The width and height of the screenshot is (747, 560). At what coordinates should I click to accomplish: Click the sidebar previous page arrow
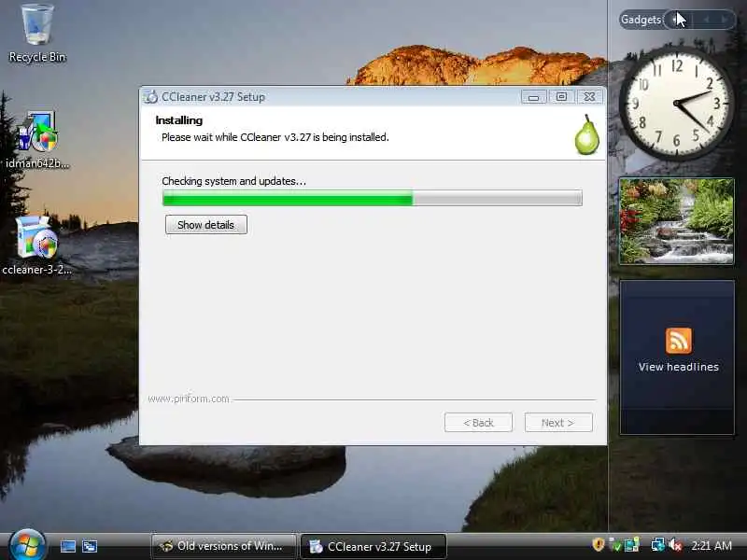tap(706, 20)
